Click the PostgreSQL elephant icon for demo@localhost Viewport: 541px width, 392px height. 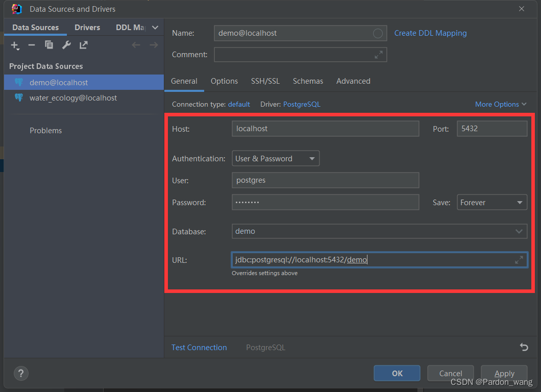(x=19, y=82)
